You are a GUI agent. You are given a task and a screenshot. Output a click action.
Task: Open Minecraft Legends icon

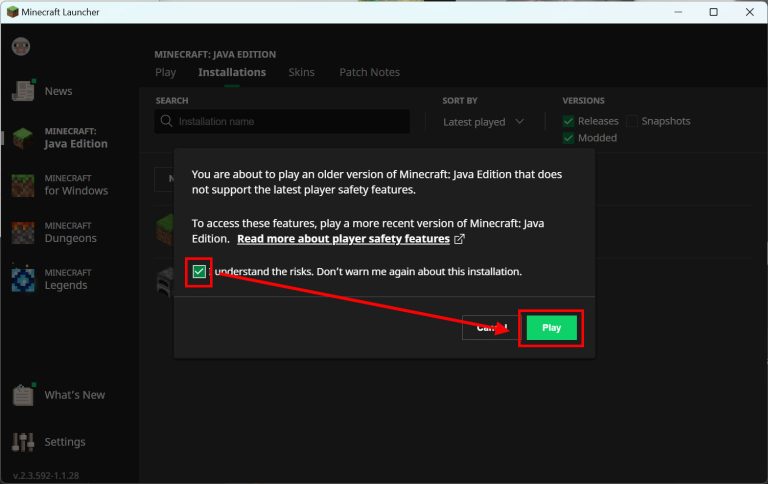pos(23,279)
